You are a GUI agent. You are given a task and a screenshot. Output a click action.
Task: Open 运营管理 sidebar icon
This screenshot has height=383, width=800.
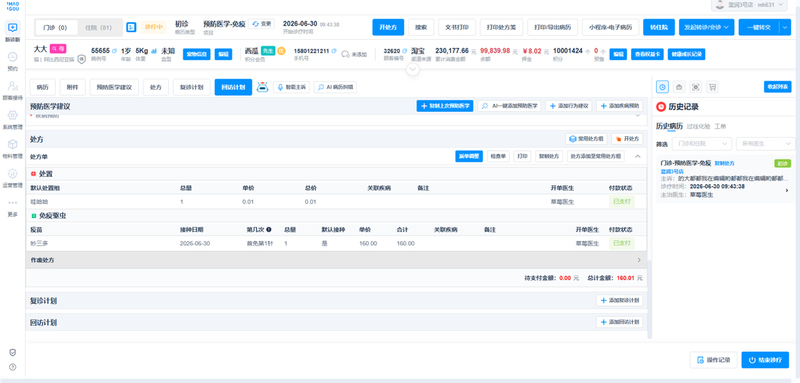click(x=13, y=173)
